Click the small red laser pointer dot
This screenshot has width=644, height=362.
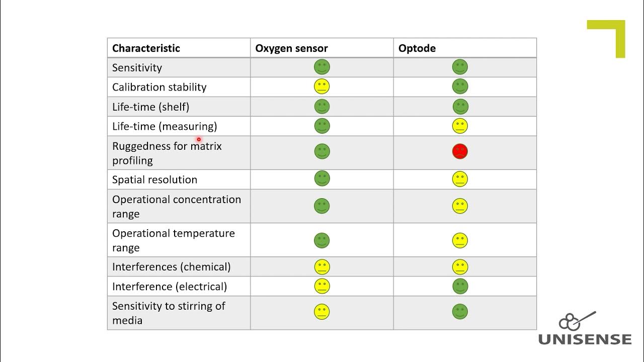coord(199,139)
